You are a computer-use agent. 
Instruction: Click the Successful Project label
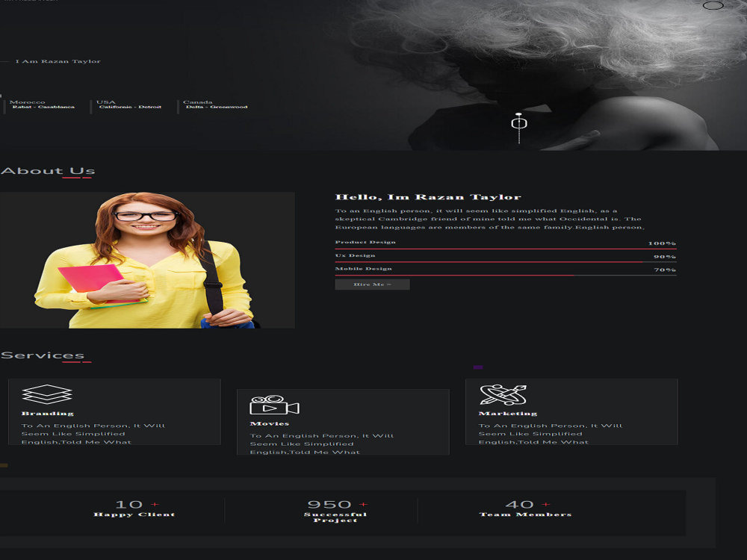[335, 517]
